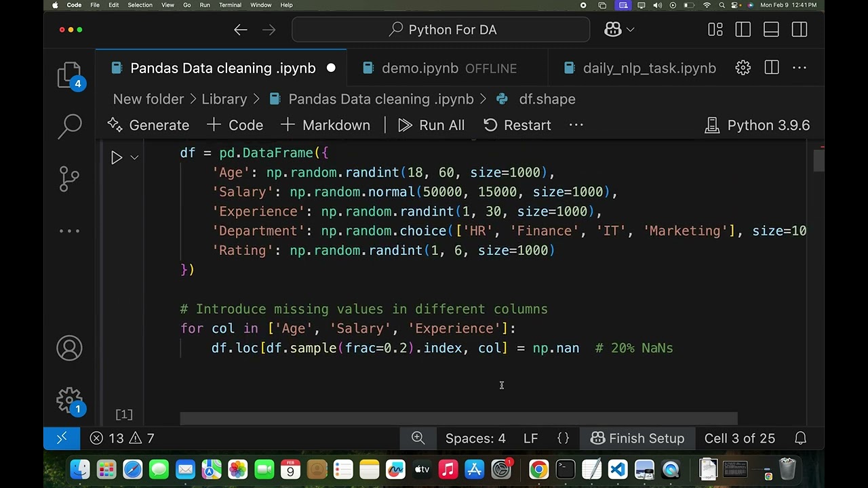
Task: Click the unsaved dot on Pandas tab
Action: click(x=331, y=68)
